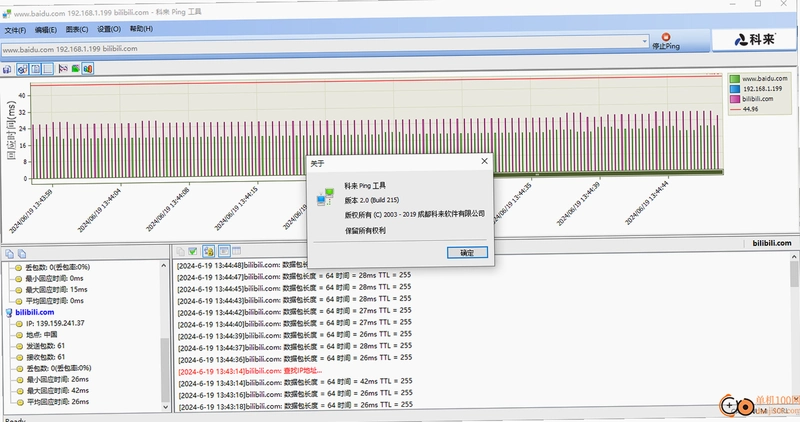Click the 版本 2.0 (Build 215) text in the dialog
800x422 pixels.
pos(371,200)
